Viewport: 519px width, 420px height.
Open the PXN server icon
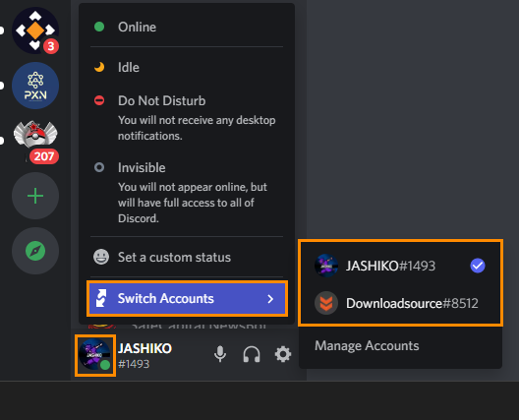tap(35, 86)
